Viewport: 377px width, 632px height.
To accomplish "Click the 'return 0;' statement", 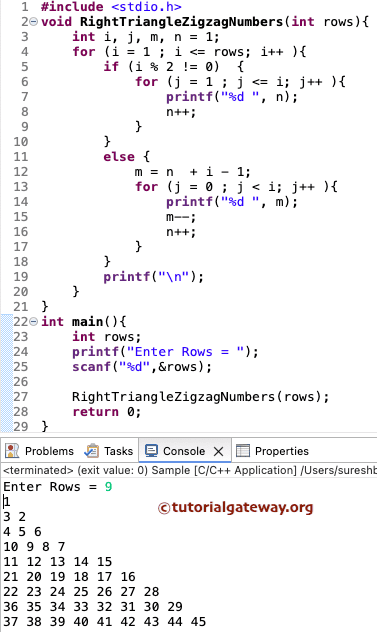I will point(107,412).
